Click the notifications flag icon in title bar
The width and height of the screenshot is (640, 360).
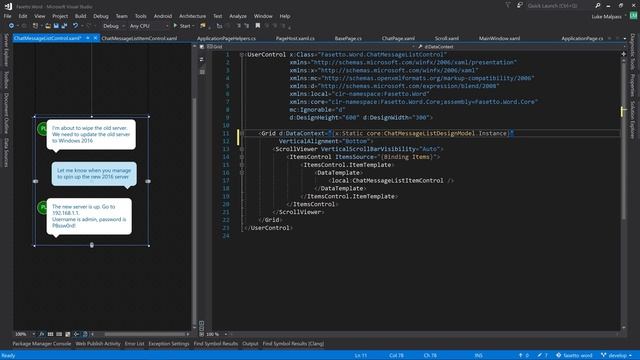[508, 5]
